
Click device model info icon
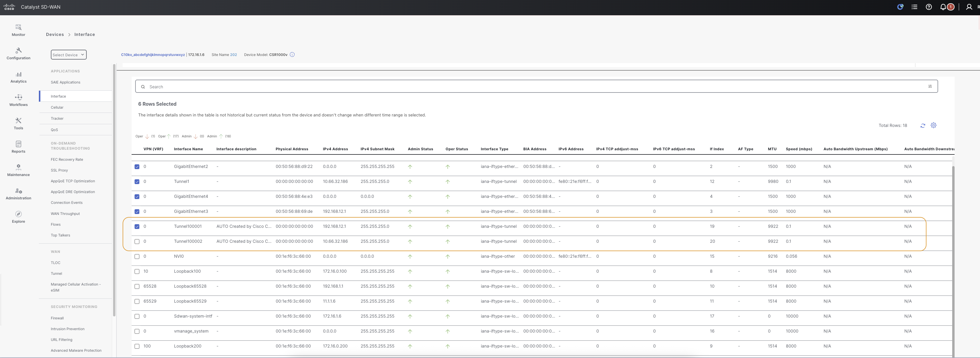coord(292,54)
